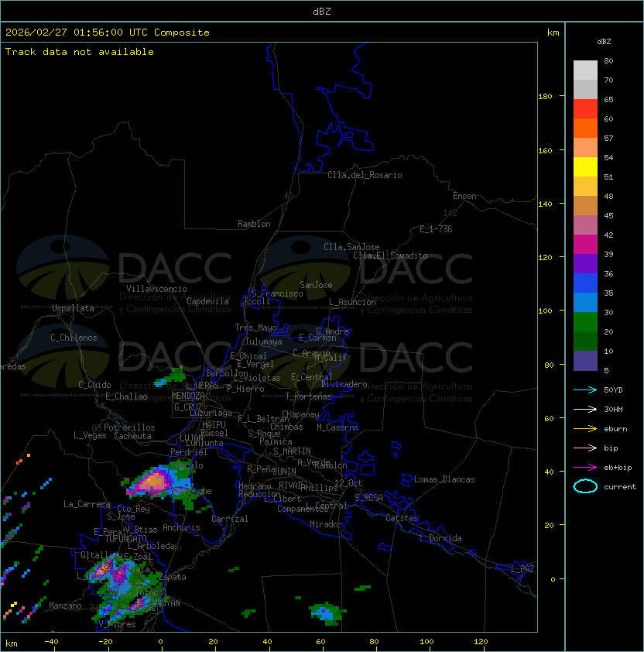Pick the 30 dBZ green swatch
The height and width of the screenshot is (652, 644).
pyautogui.click(x=585, y=321)
